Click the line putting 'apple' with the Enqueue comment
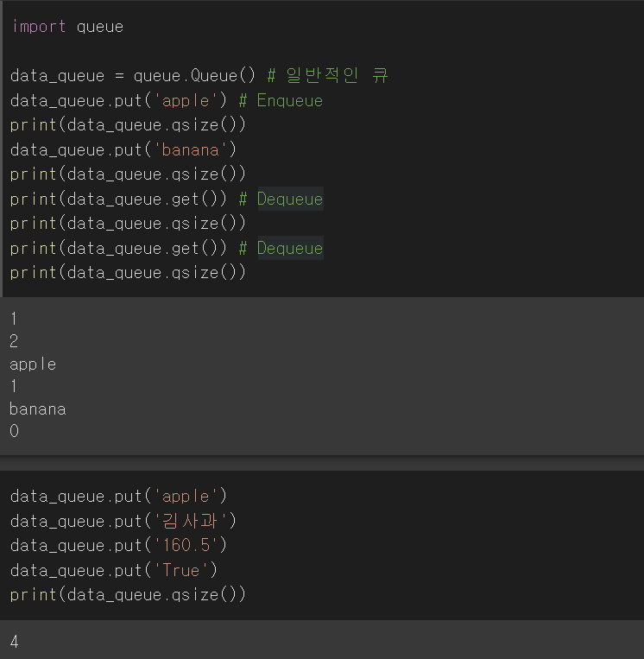Screen dimensions: 644x659 (x=167, y=101)
